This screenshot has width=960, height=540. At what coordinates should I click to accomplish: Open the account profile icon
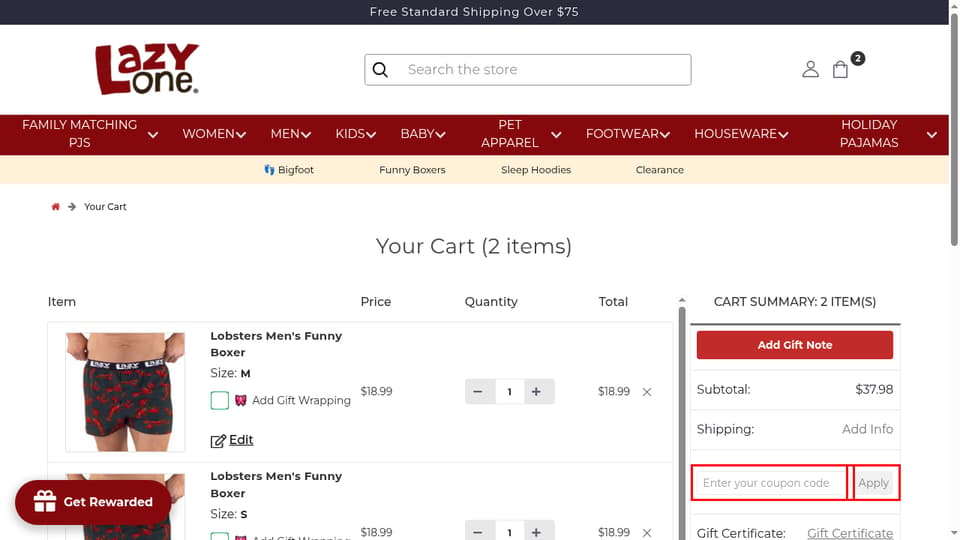tap(810, 69)
